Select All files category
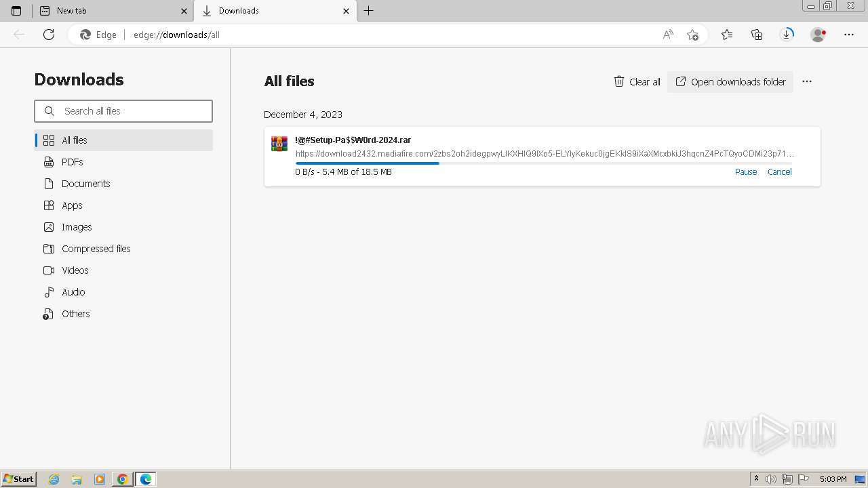 click(123, 140)
